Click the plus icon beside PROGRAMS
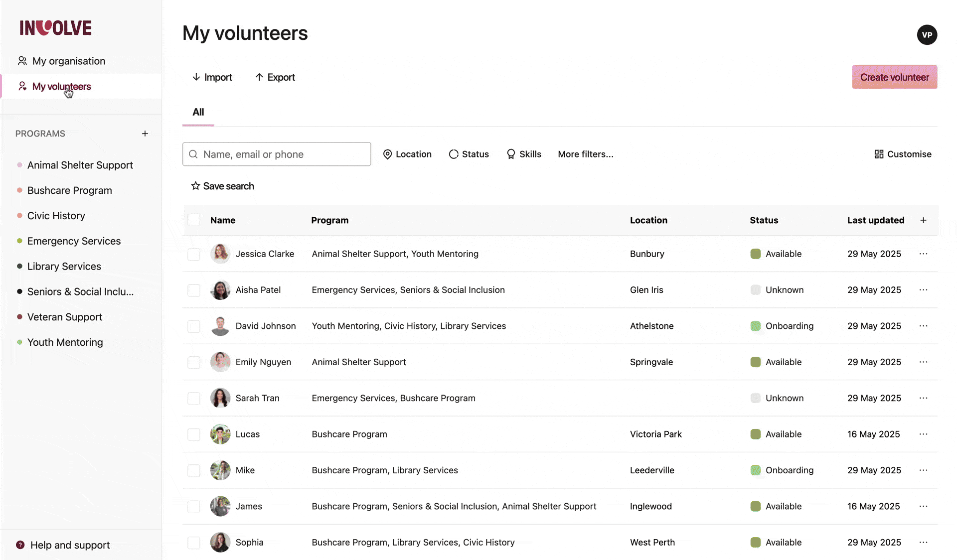 [145, 134]
